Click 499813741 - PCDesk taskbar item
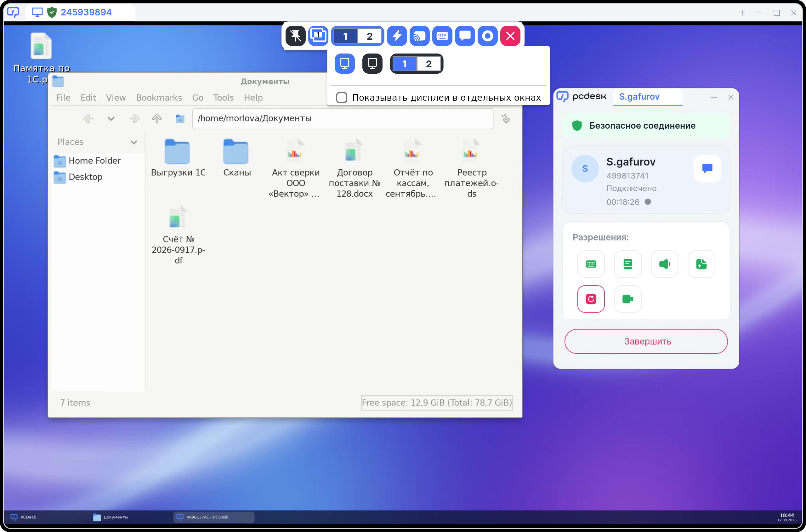 point(214,517)
